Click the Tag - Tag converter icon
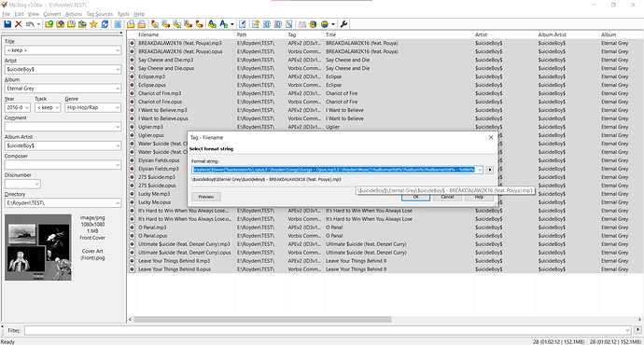The image size is (644, 345). click(199, 24)
